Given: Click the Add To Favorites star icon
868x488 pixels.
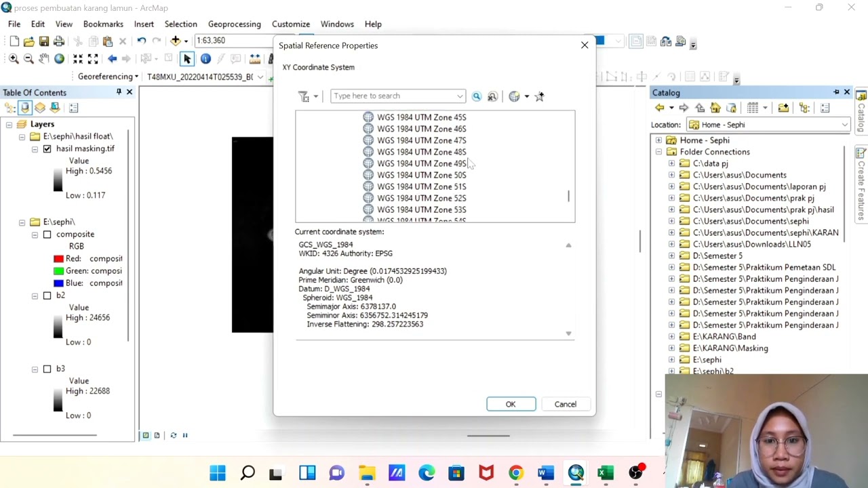Looking at the screenshot, I should point(540,96).
